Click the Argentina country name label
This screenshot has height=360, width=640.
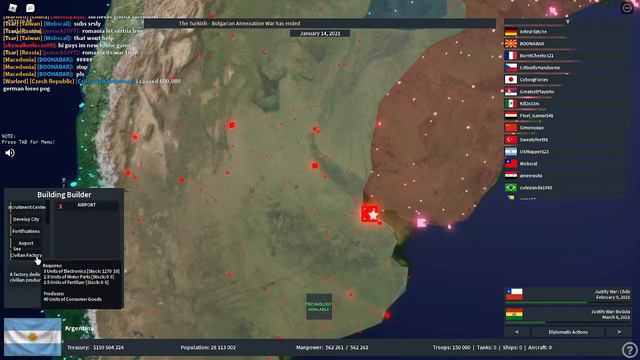tap(79, 328)
